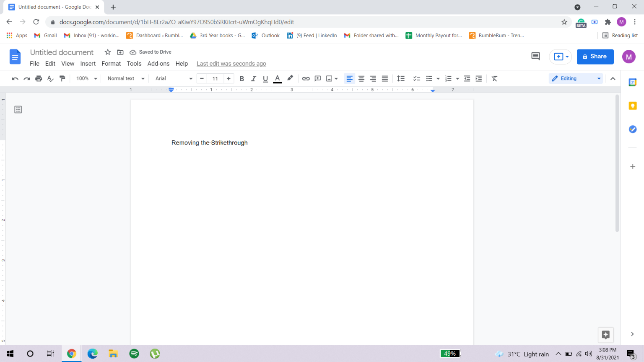Open spelling and grammar check
The image size is (644, 362).
tap(50, 78)
